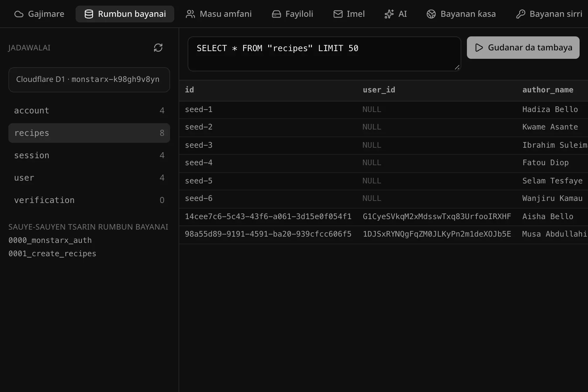Click the Hadiza Bello author cell
Image resolution: width=588 pixels, height=392 pixels.
[550, 110]
